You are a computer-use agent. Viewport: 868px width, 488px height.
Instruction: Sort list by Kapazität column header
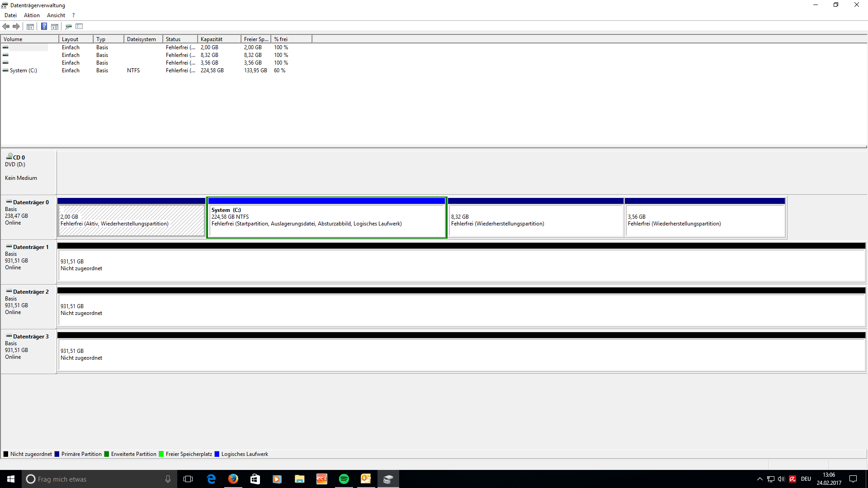[219, 39]
